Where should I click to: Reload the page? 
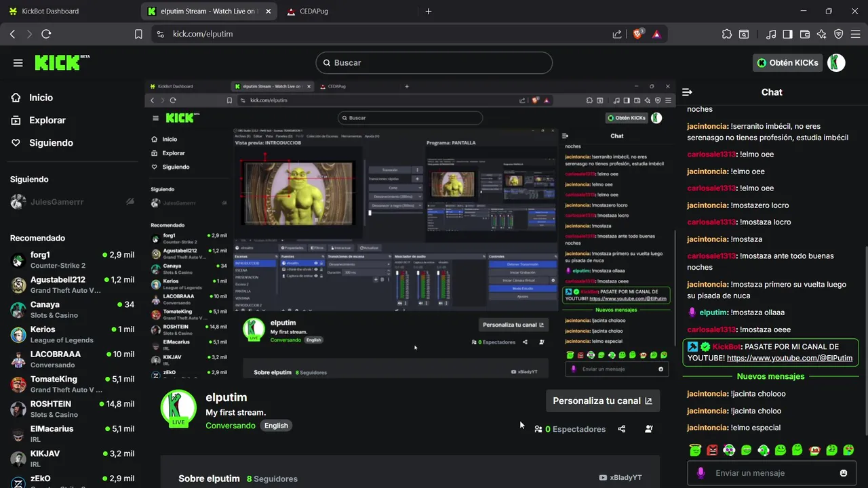click(x=46, y=34)
